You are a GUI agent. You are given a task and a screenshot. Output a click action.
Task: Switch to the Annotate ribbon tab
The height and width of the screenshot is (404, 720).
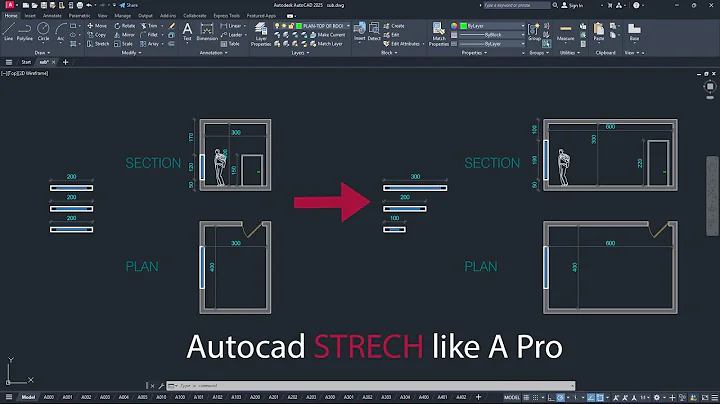pos(52,16)
